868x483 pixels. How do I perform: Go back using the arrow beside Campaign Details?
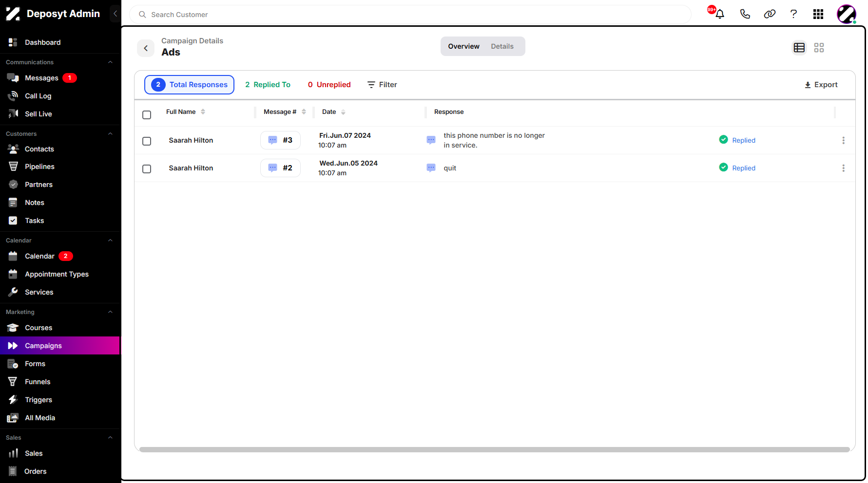(x=146, y=48)
